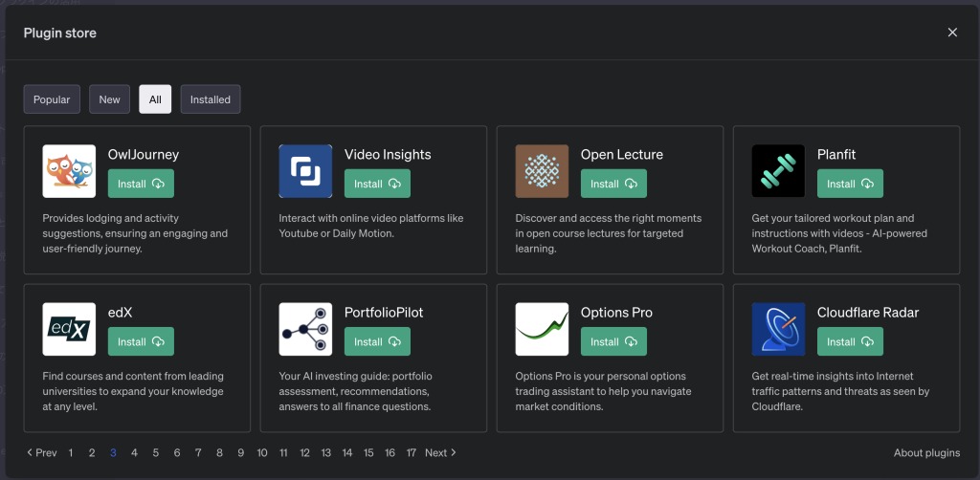
Task: Switch to the Popular filter tab
Action: (x=52, y=99)
